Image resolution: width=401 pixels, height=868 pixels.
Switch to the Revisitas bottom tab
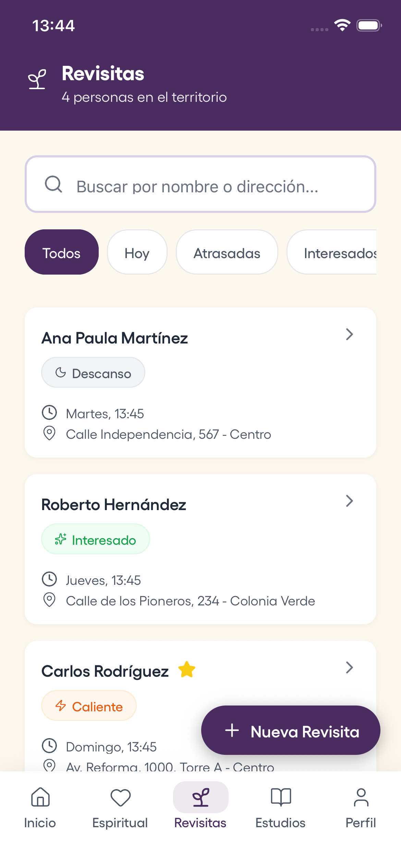click(x=200, y=806)
